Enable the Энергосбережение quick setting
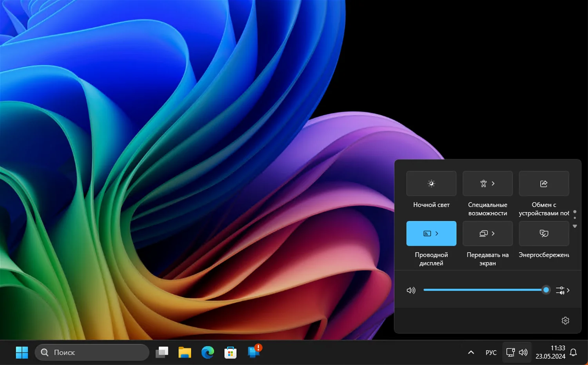 click(x=544, y=234)
